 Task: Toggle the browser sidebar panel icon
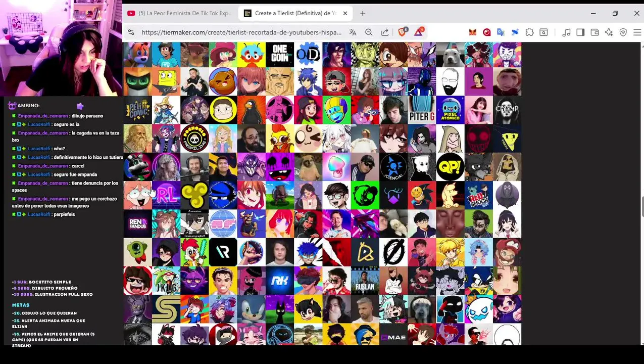[580, 32]
